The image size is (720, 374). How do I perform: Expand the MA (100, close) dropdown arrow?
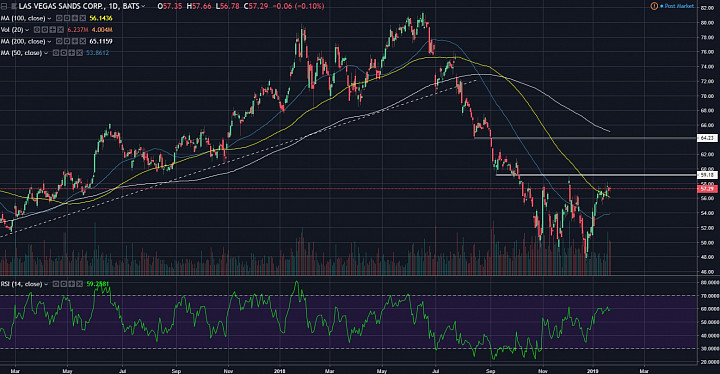[50, 18]
